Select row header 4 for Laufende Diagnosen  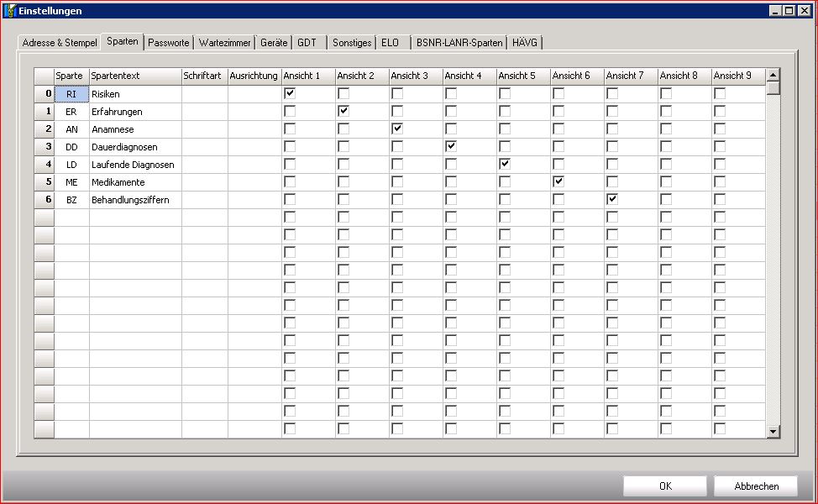[x=44, y=165]
